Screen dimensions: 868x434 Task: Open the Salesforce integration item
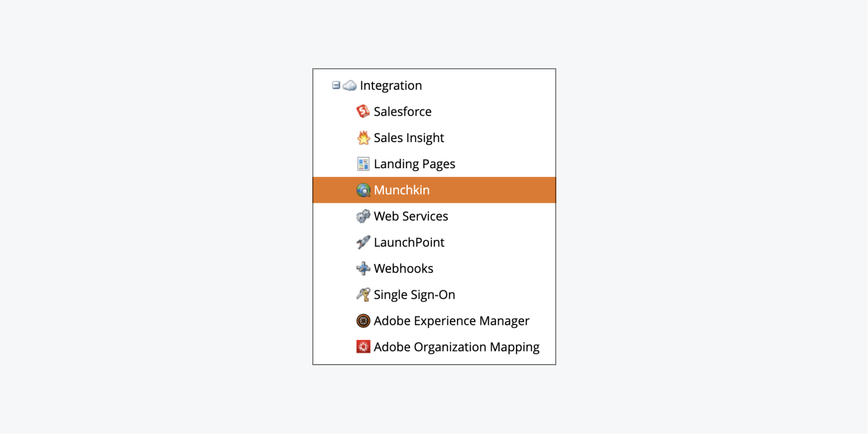402,112
